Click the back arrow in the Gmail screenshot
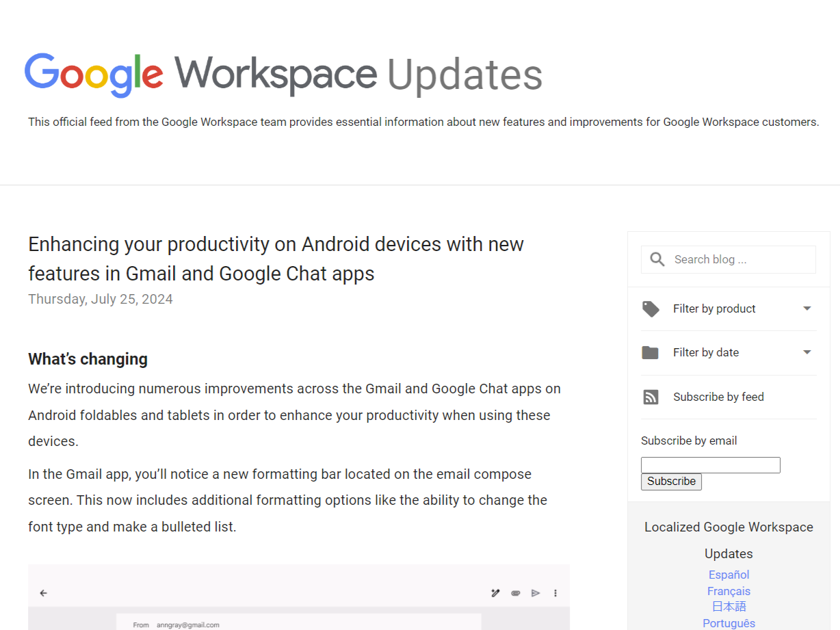This screenshot has height=630, width=840. click(43, 592)
